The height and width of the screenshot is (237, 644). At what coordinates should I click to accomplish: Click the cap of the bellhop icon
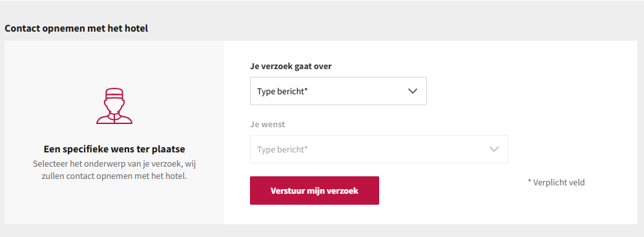point(114,93)
